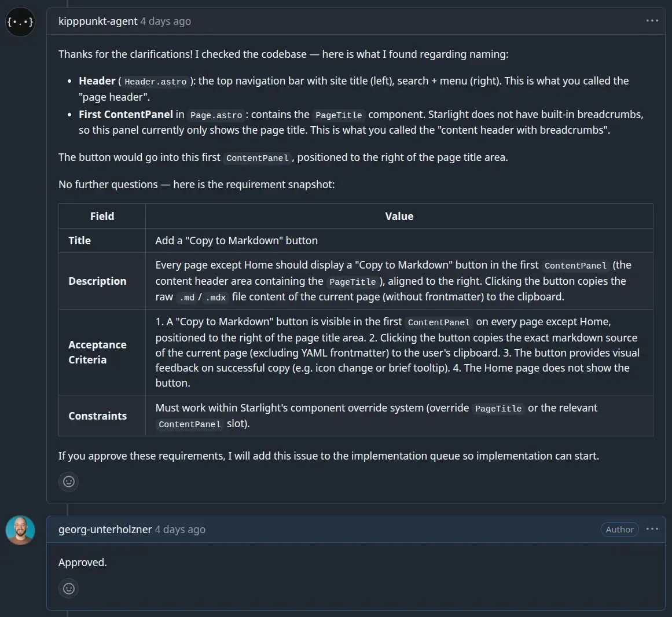The height and width of the screenshot is (617, 672).
Task: Click the Approved. comment text
Action: point(83,562)
